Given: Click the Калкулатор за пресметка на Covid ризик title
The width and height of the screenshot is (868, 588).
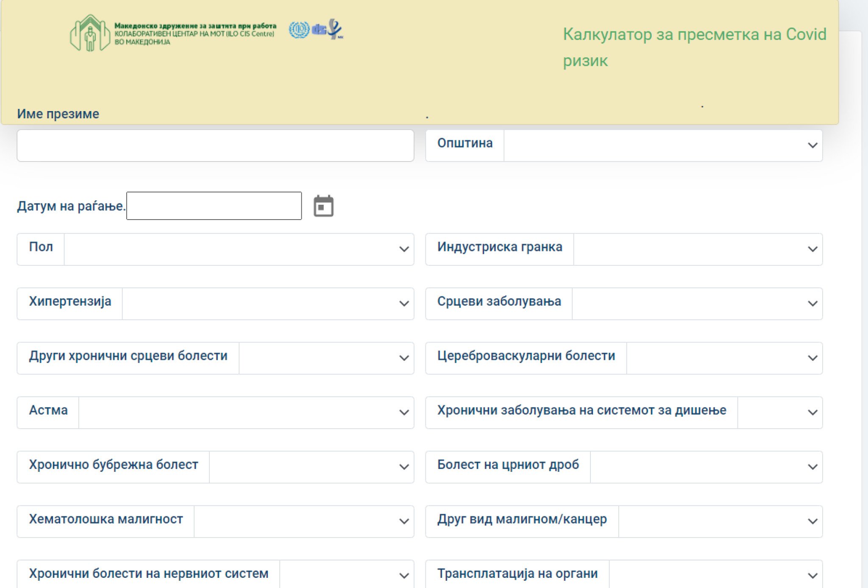Looking at the screenshot, I should (x=694, y=47).
